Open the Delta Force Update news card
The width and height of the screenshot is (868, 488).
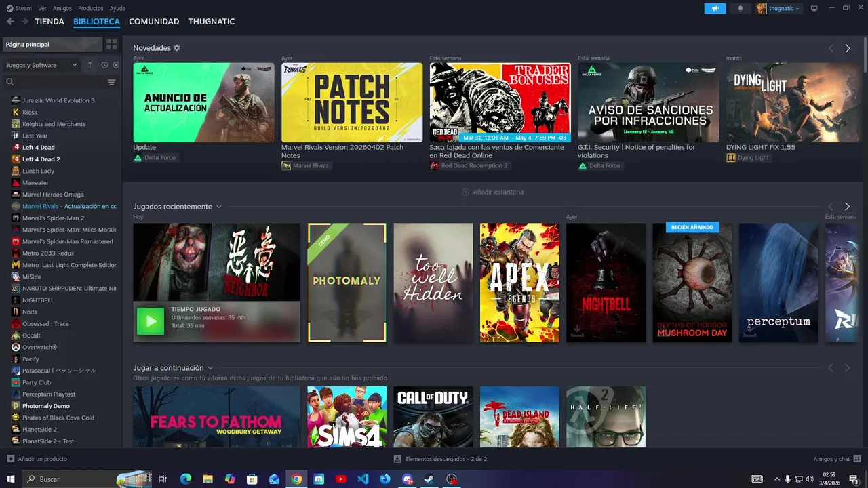point(203,102)
